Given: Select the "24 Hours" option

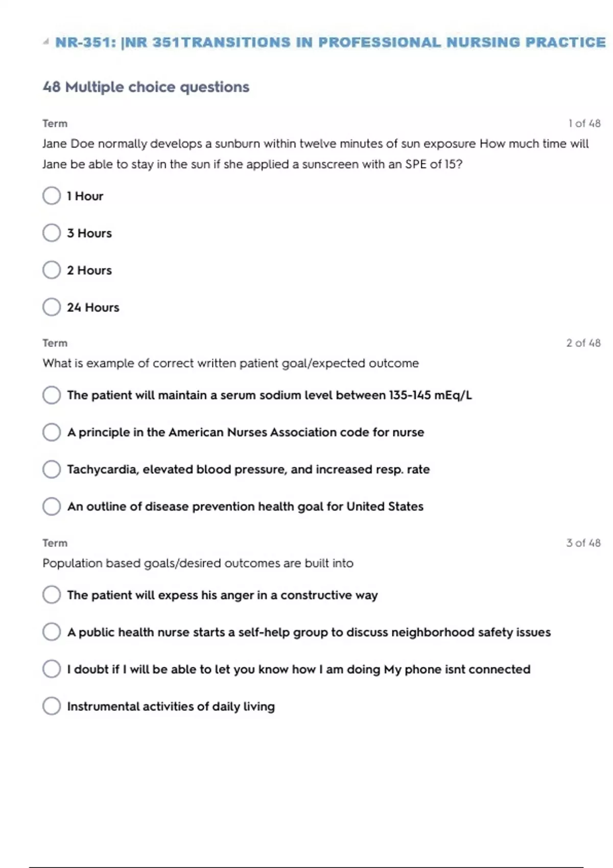Looking at the screenshot, I should pos(52,307).
